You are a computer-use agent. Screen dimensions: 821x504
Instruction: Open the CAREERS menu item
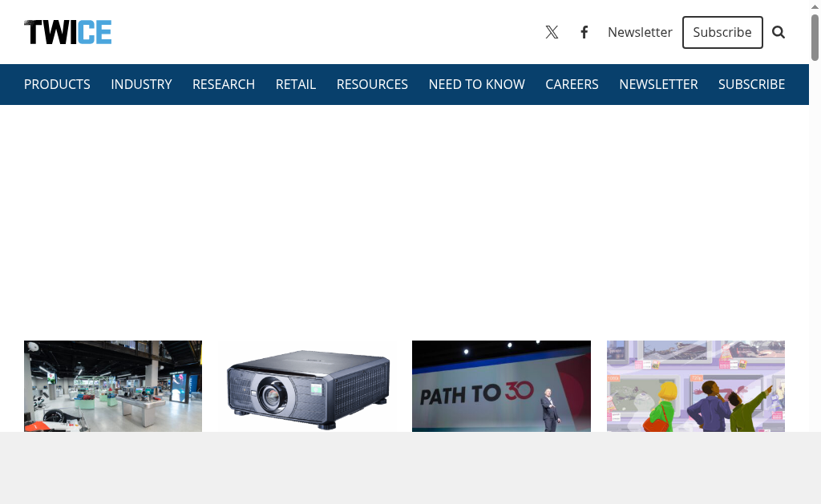click(x=572, y=84)
